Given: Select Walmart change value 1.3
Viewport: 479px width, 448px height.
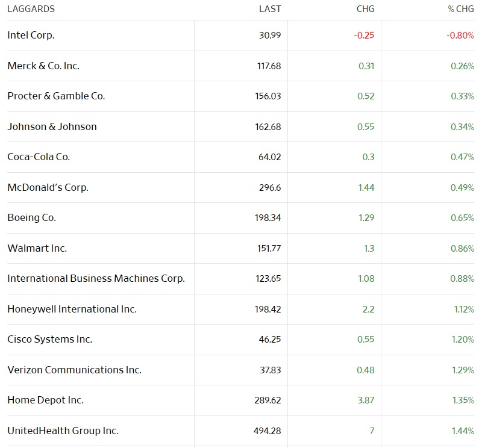Looking at the screenshot, I should pos(369,248).
